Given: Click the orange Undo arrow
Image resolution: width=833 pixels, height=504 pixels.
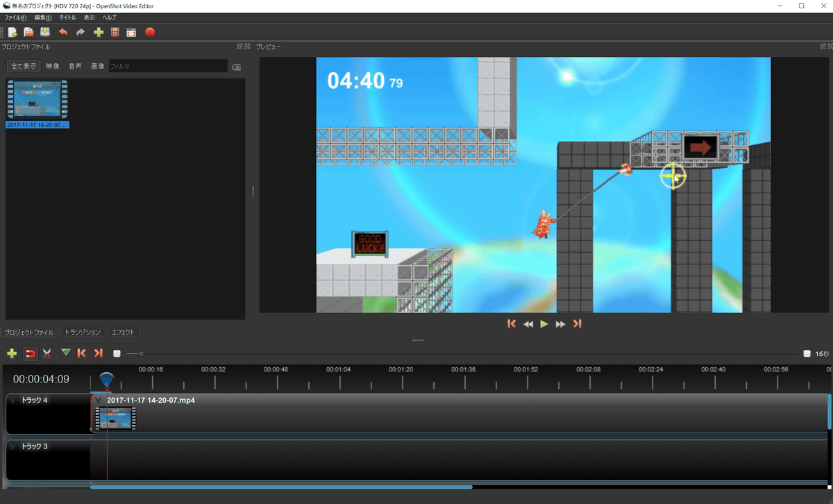Looking at the screenshot, I should [x=63, y=32].
